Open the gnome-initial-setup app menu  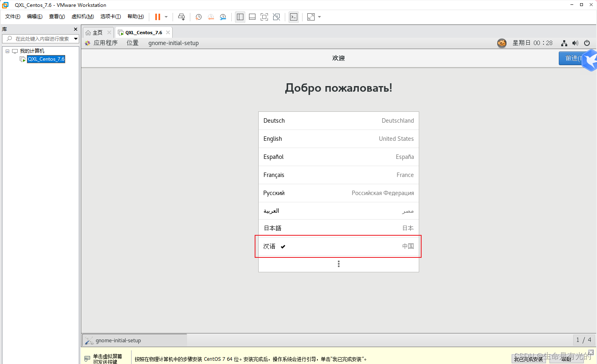173,43
